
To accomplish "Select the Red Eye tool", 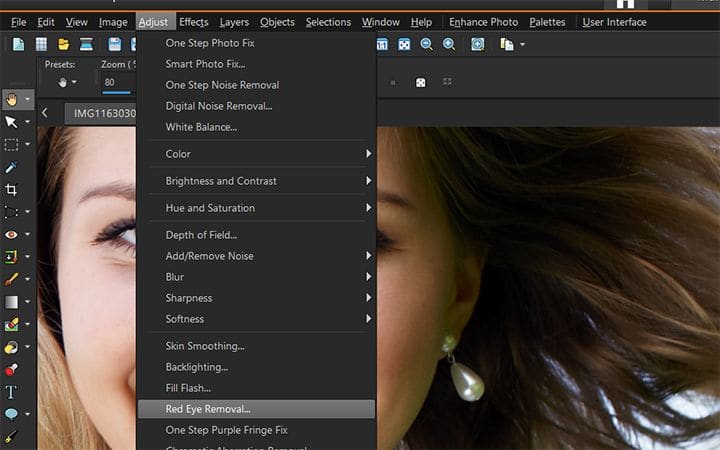I will [11, 235].
